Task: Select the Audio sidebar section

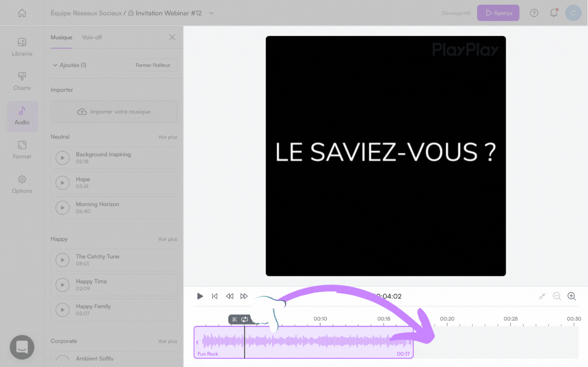Action: tap(22, 116)
